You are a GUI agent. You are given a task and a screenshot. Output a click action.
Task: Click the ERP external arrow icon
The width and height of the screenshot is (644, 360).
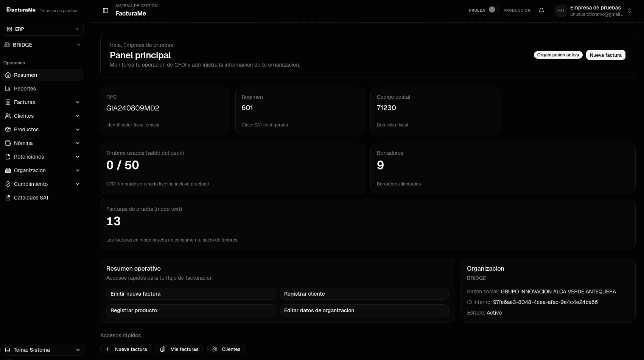point(76,29)
